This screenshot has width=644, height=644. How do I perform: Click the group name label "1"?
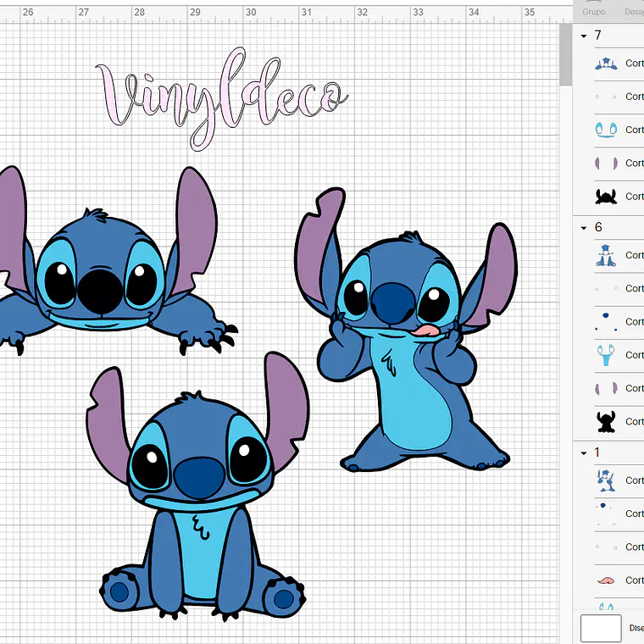click(597, 452)
